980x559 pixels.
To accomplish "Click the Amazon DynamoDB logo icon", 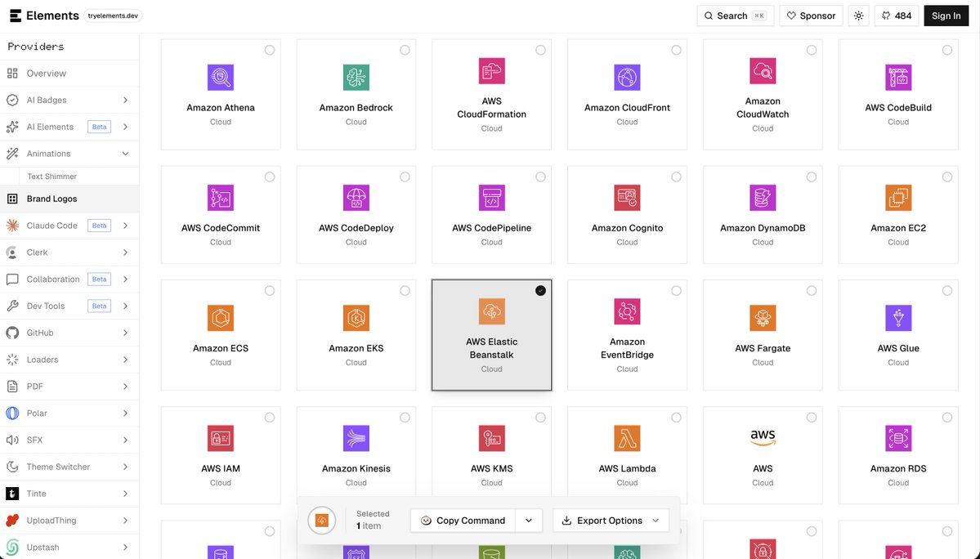I will (x=763, y=198).
